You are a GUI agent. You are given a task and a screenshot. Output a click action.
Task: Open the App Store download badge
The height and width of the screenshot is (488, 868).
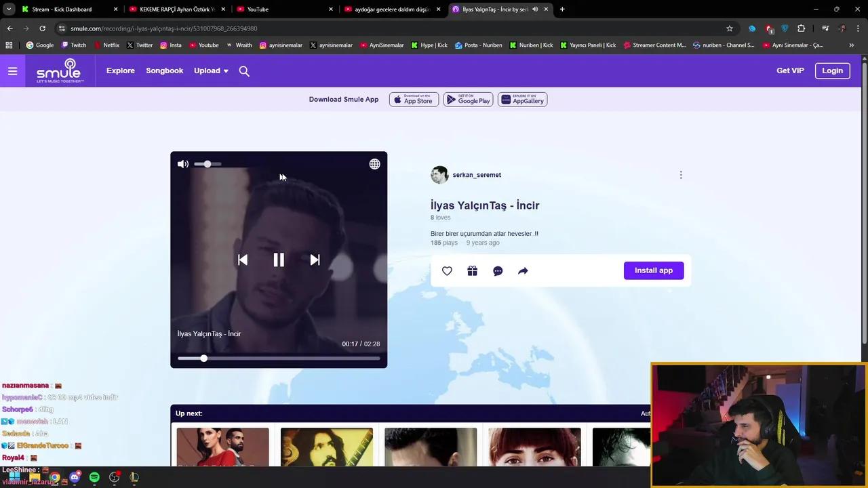click(x=414, y=100)
